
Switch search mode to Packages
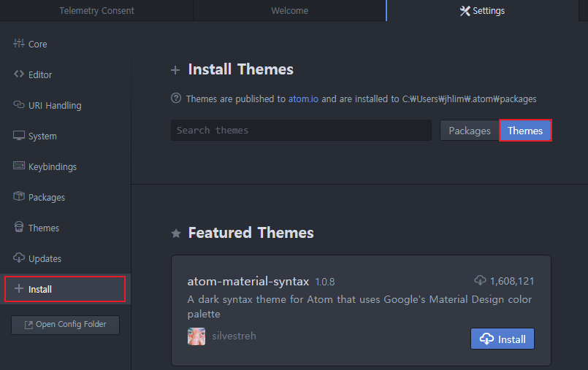470,131
